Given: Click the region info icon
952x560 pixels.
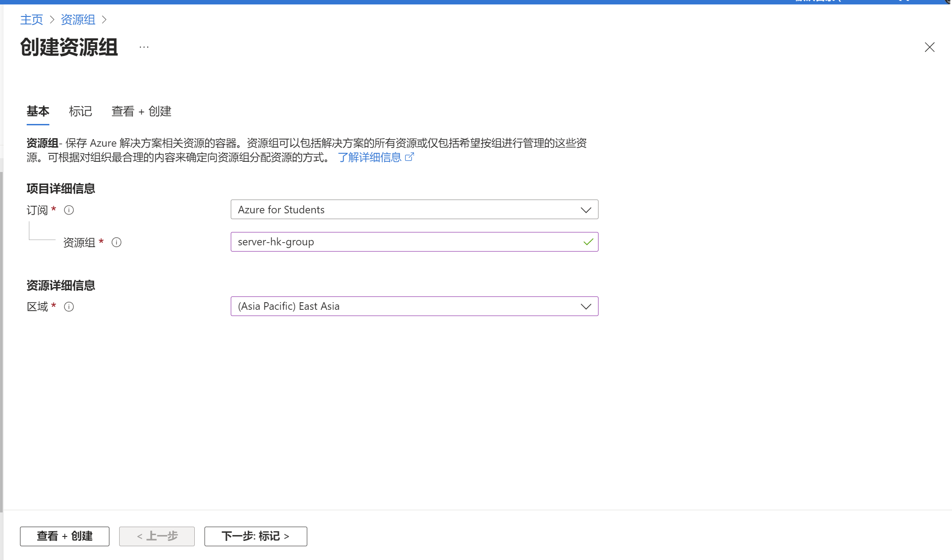Looking at the screenshot, I should pos(69,307).
